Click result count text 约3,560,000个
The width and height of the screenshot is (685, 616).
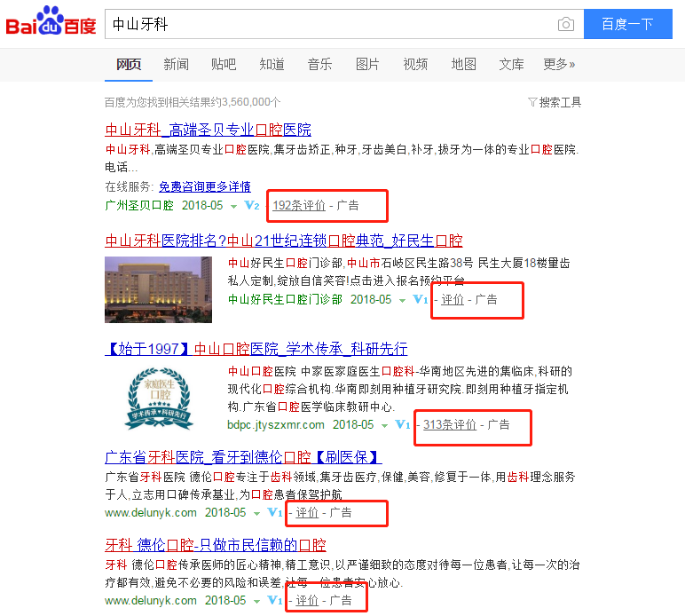click(x=246, y=102)
